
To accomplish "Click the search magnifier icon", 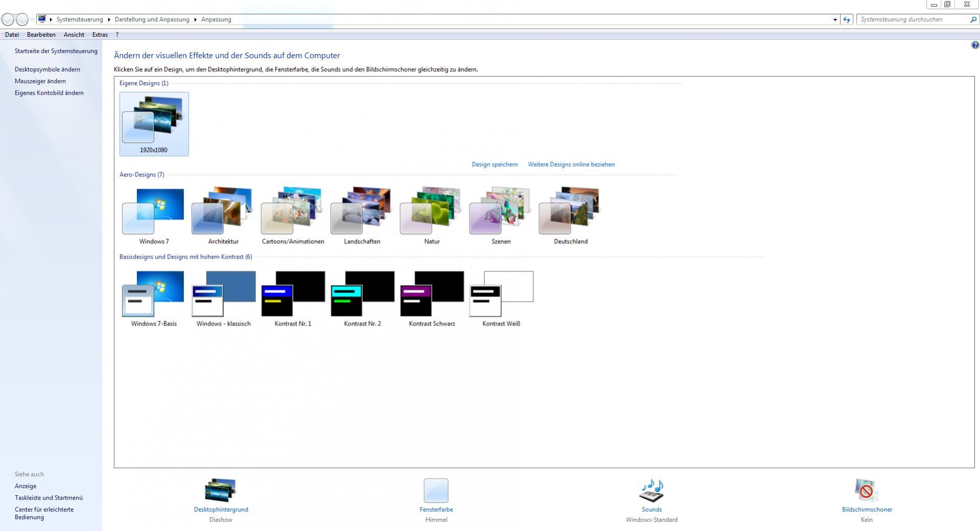I will coord(973,19).
